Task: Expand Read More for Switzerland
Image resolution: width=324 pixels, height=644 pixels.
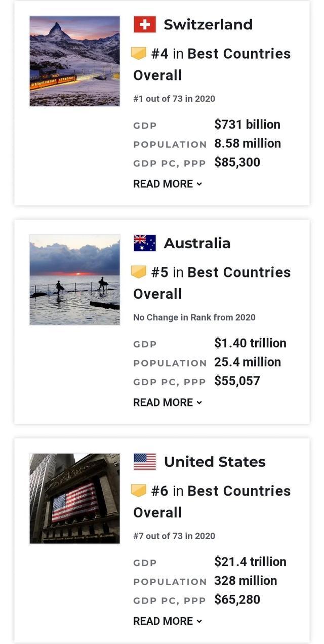Action: [x=167, y=184]
